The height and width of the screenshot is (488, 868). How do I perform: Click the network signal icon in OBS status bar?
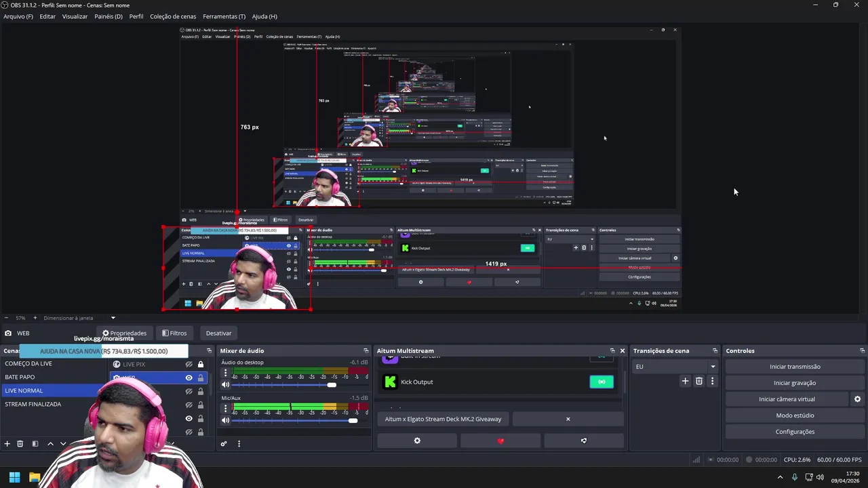(x=696, y=460)
